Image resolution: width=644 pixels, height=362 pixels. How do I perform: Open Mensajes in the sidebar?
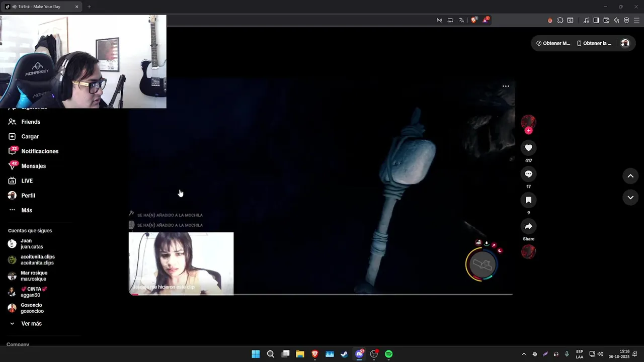click(x=27, y=166)
